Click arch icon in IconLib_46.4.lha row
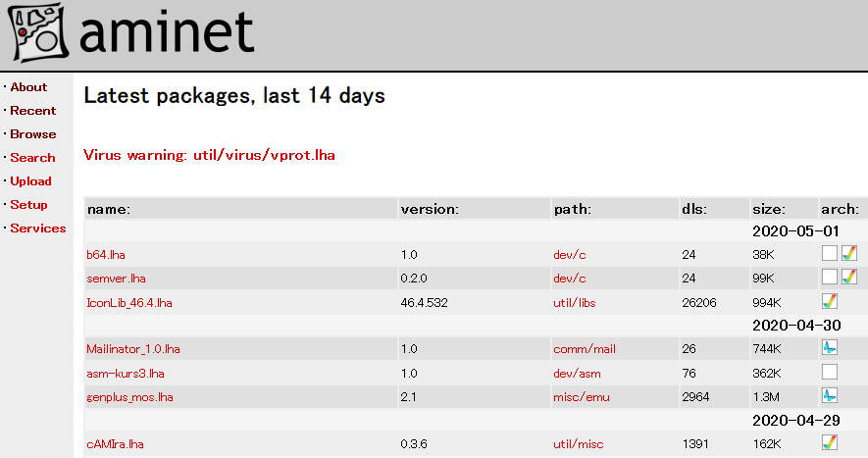Screen dimensions: 868x458 (829, 301)
